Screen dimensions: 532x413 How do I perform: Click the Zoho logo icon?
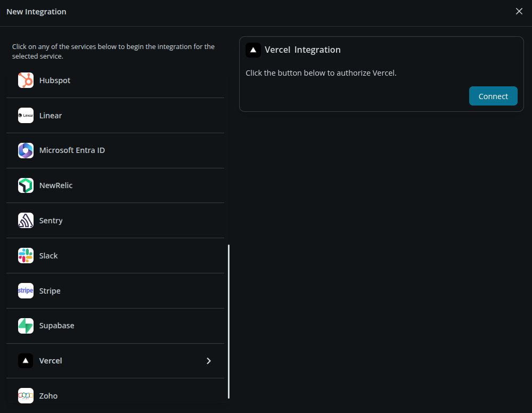[x=26, y=395]
